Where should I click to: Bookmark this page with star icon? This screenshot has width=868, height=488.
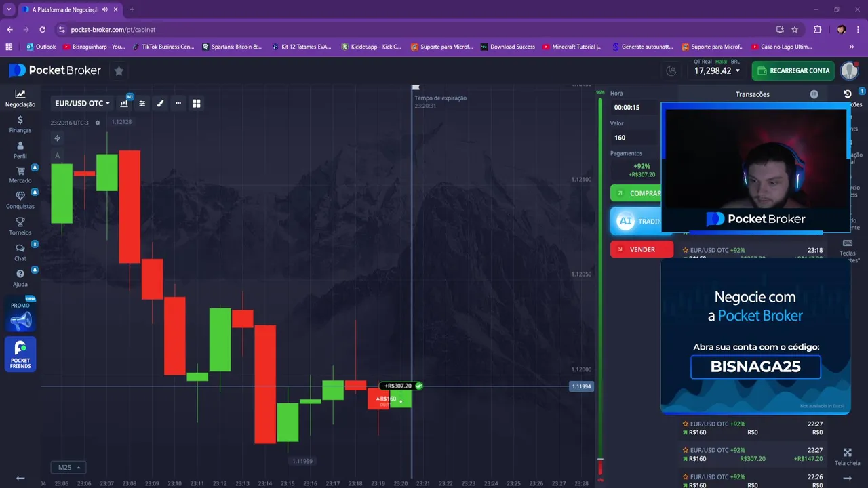tap(795, 30)
